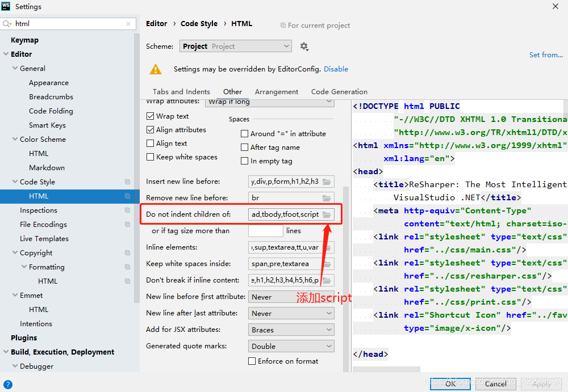
Task: Open folder icon for Remove new line before
Action: coord(327,198)
